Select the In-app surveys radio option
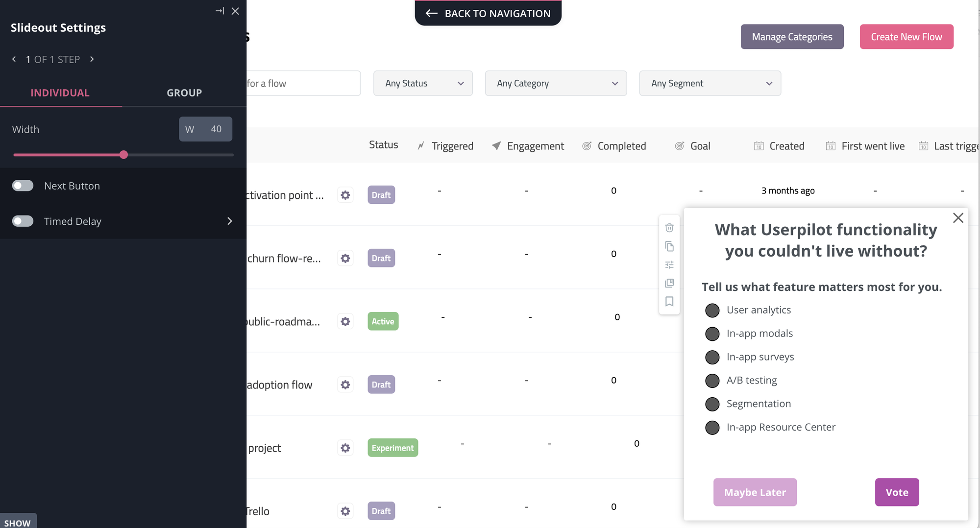980x528 pixels. coord(712,357)
